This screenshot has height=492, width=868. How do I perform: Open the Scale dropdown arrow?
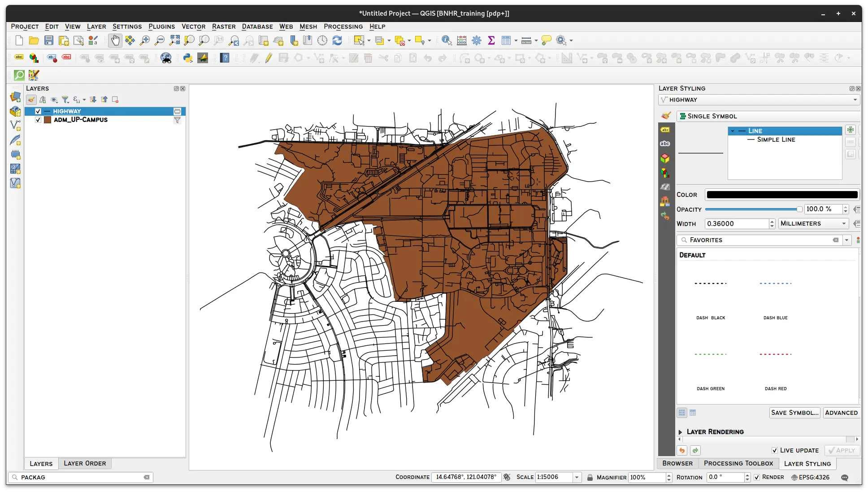577,477
